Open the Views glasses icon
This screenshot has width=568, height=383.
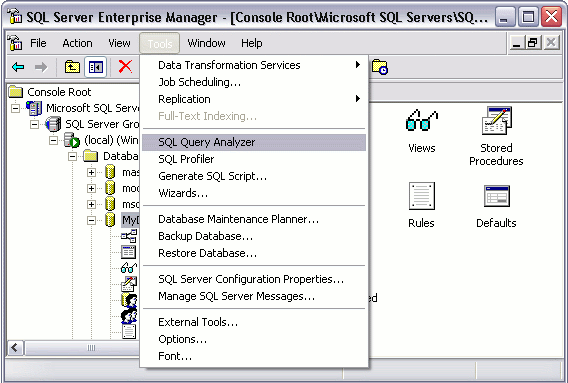(x=422, y=120)
